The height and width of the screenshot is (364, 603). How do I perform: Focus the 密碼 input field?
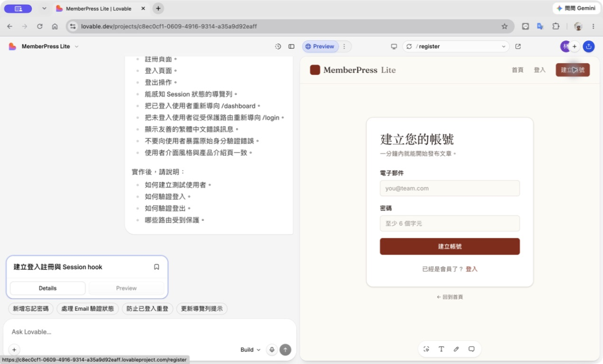tap(449, 223)
